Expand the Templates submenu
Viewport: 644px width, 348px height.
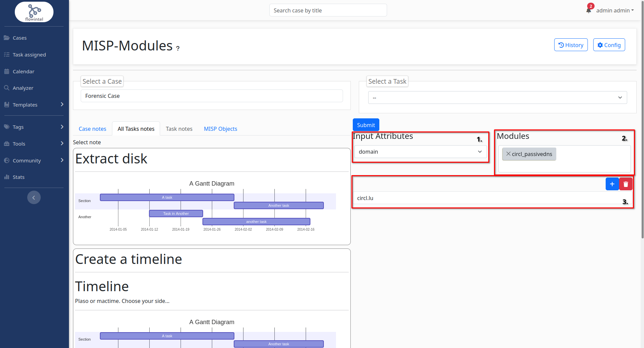[62, 105]
